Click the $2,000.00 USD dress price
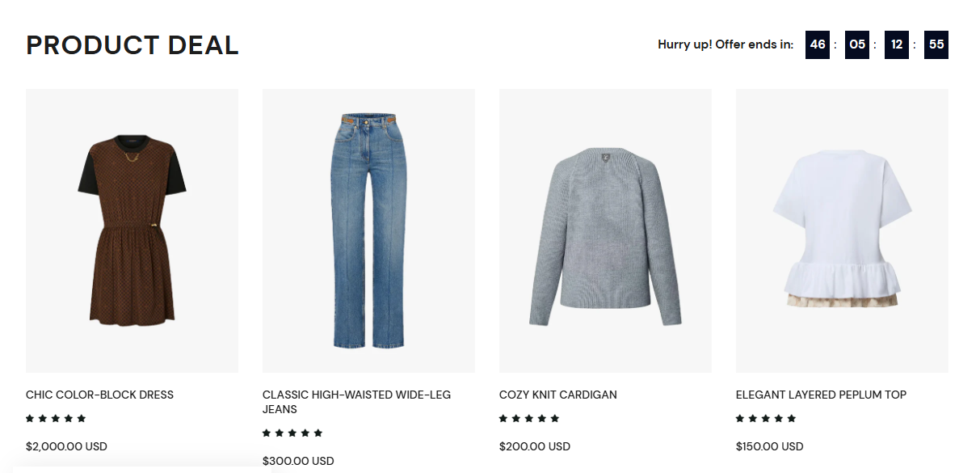The width and height of the screenshot is (980, 473). pyautogui.click(x=66, y=446)
